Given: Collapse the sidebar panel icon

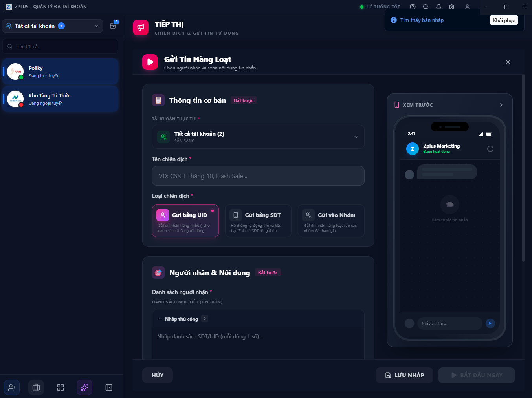Looking at the screenshot, I should (109, 387).
